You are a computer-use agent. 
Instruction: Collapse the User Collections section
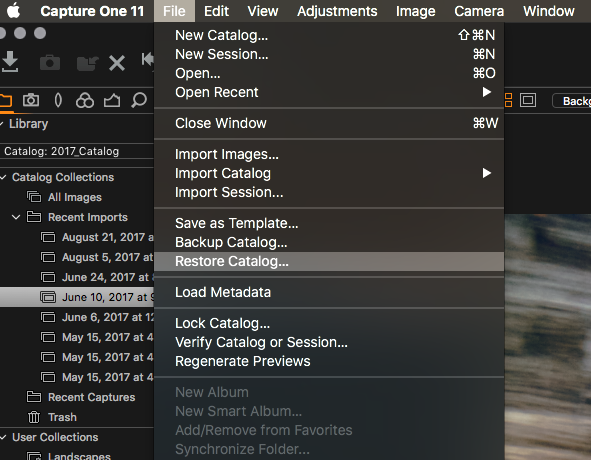3,437
